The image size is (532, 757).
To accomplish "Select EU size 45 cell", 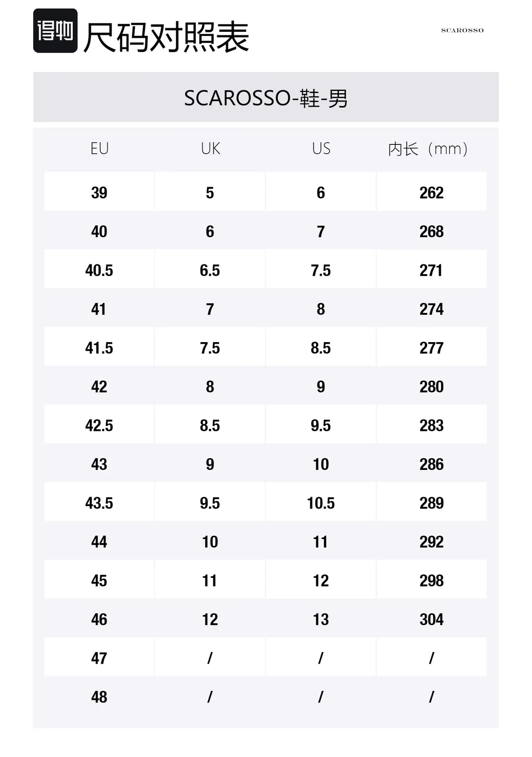I will click(x=99, y=579).
